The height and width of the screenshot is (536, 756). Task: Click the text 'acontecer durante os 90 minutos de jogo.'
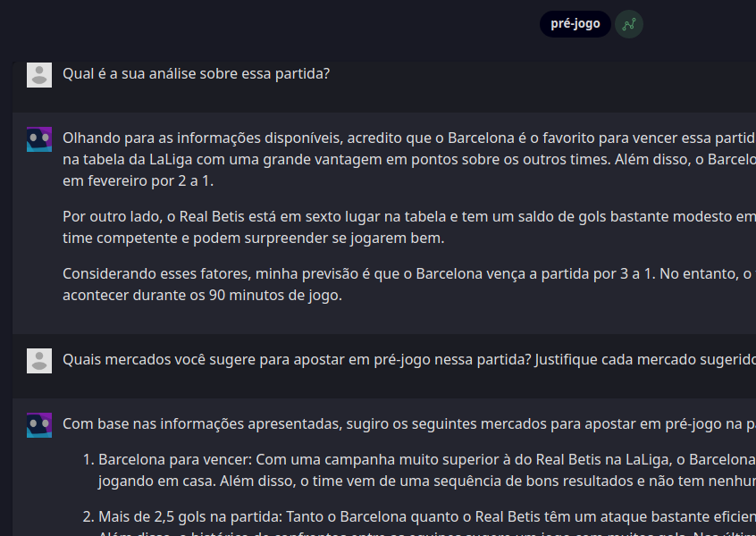click(202, 295)
